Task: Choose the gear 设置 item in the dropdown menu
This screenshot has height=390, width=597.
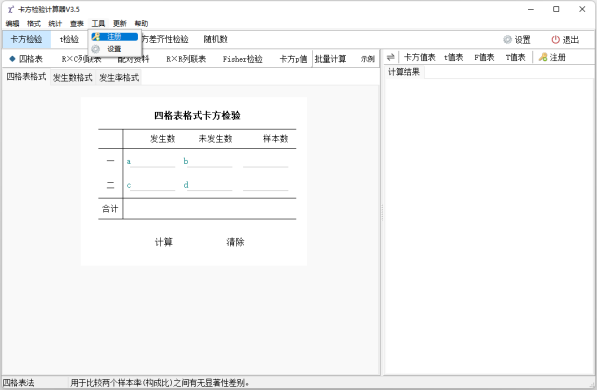Action: [x=115, y=49]
